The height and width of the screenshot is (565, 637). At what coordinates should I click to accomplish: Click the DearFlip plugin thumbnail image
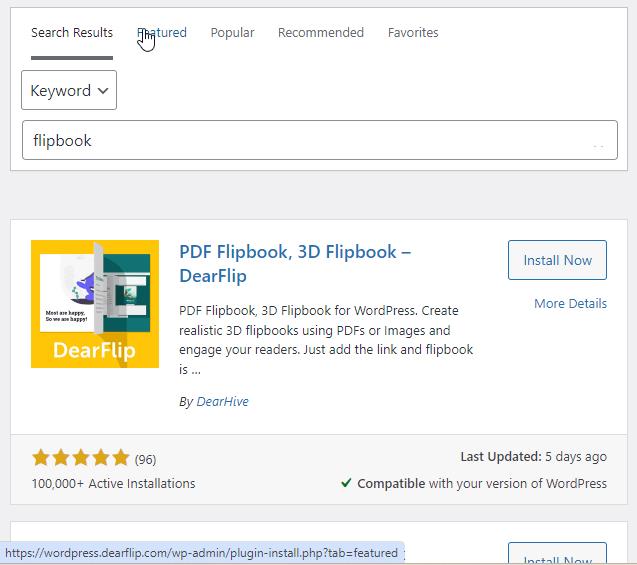point(95,304)
